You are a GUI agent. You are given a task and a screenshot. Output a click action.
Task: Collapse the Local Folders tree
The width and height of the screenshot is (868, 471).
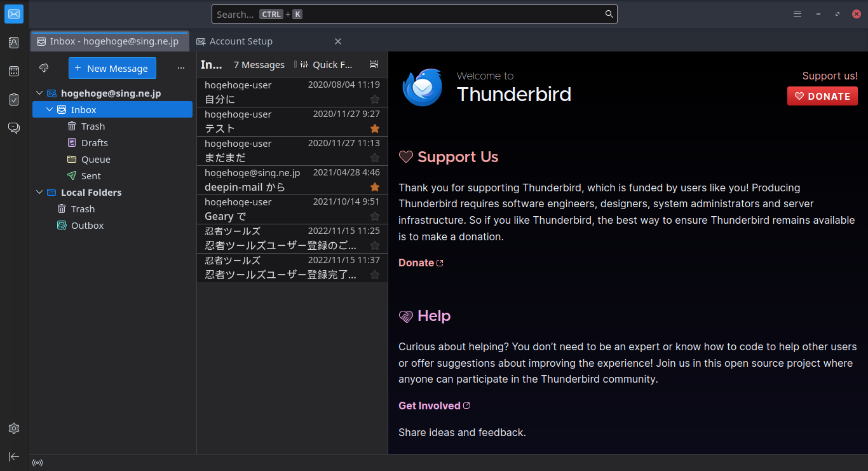tap(39, 193)
